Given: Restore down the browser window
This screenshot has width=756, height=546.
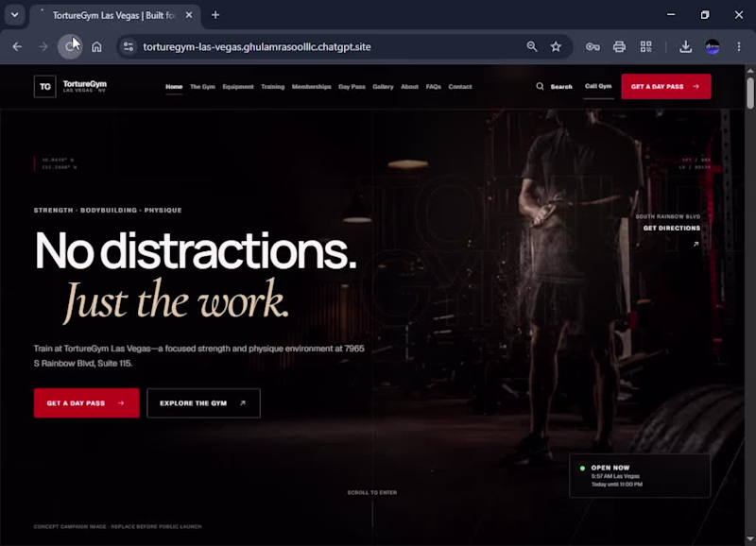Looking at the screenshot, I should [705, 15].
